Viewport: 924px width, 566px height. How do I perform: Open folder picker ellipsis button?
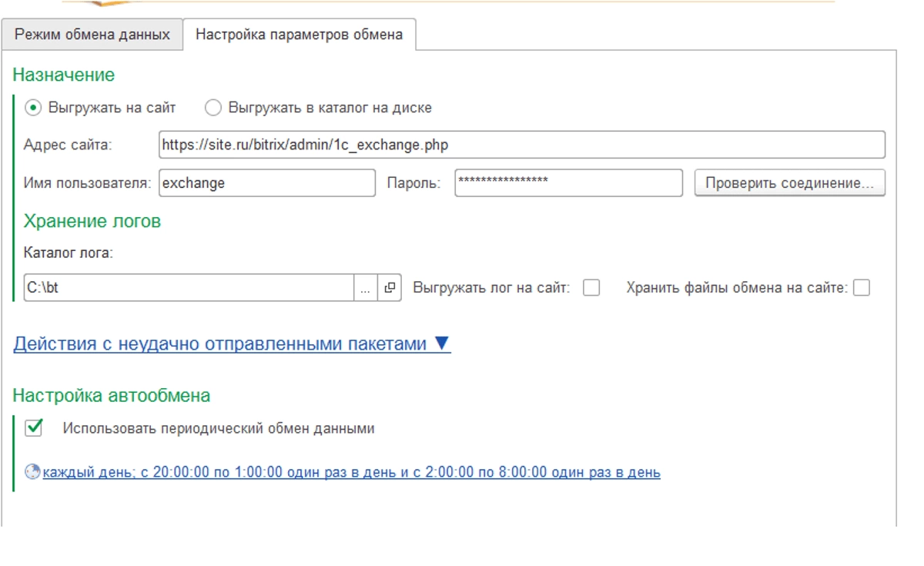(366, 288)
